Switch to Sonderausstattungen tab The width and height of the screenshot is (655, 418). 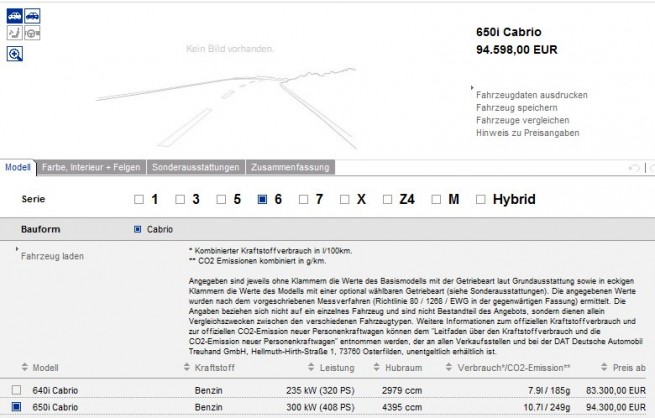tap(195, 167)
